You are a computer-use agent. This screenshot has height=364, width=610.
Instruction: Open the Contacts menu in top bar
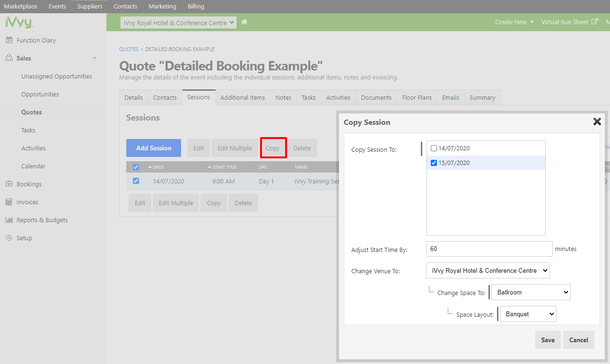click(x=125, y=7)
